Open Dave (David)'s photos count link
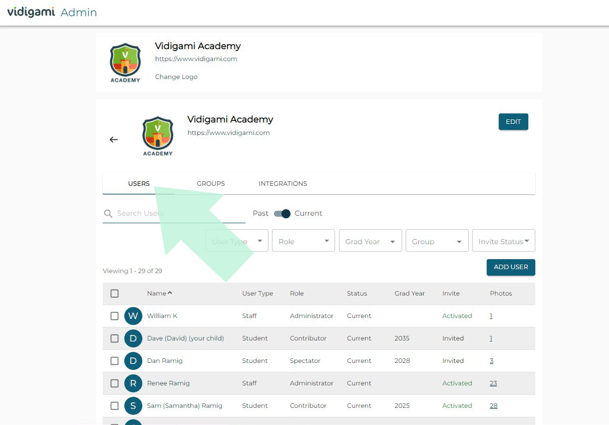609x425 pixels. point(491,338)
